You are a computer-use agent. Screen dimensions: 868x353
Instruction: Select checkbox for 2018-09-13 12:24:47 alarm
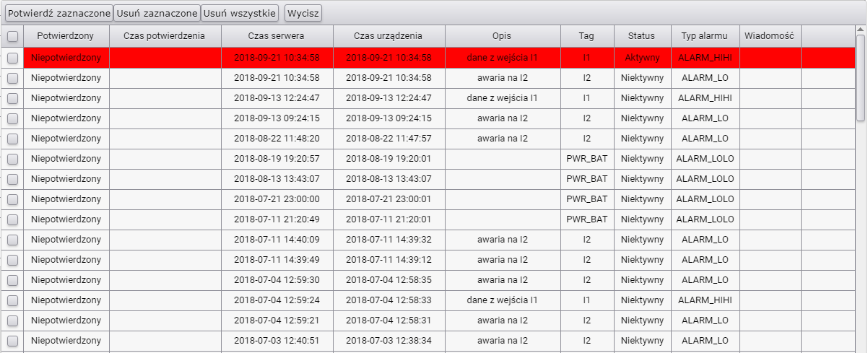click(x=12, y=98)
